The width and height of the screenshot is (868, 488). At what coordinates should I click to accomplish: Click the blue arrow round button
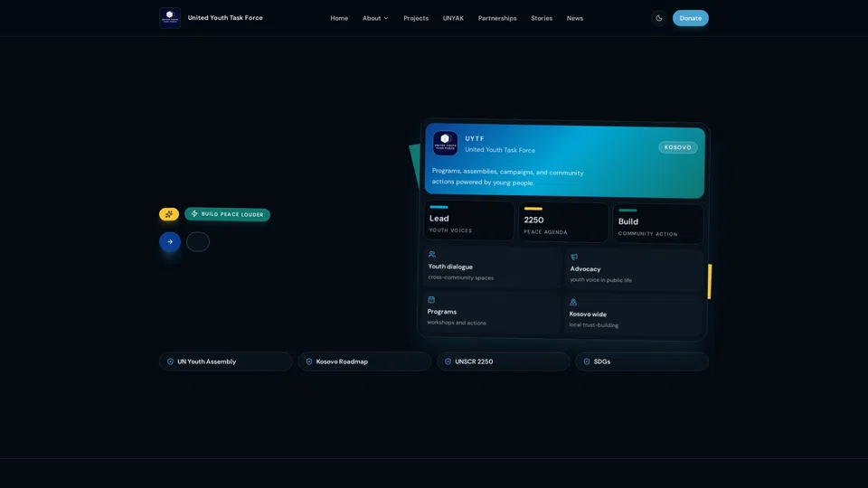click(x=170, y=242)
